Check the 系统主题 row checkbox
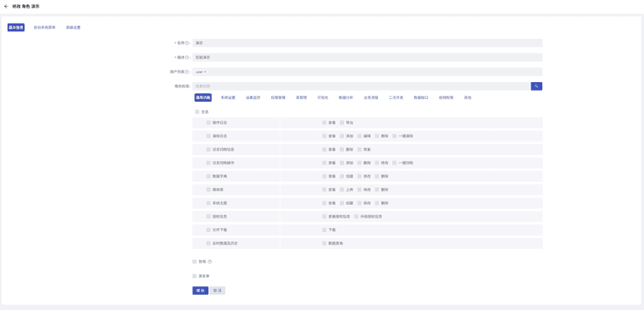Screen dimensions: 644x310 point(208,203)
